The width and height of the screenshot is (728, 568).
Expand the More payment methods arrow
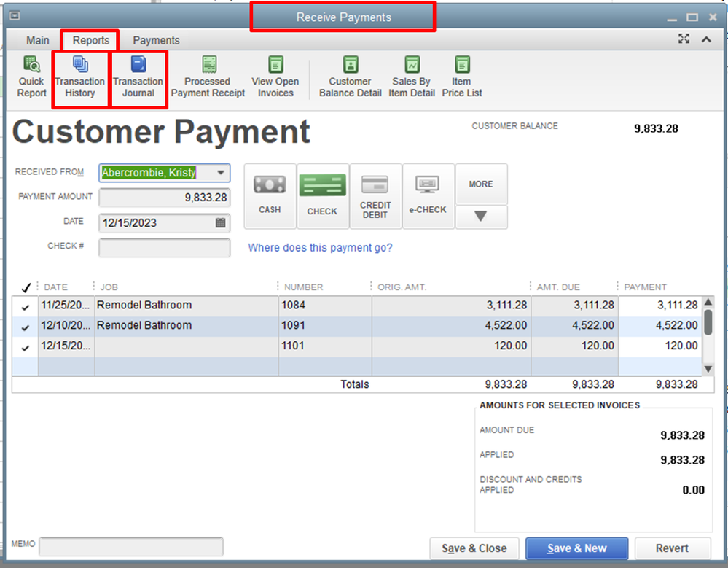point(481,216)
